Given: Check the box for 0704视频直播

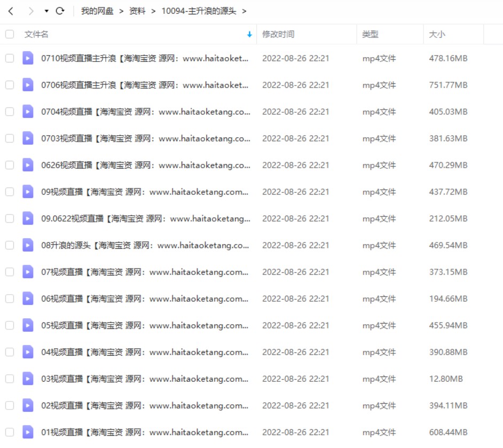Looking at the screenshot, I should (x=10, y=112).
